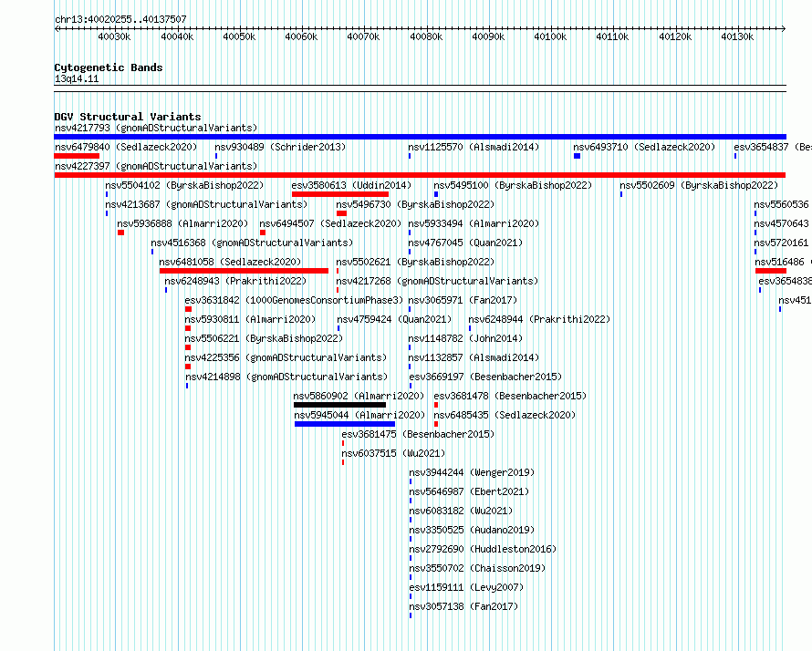
Task: Open nsv5502621 (ByrskaBishop2022) label
Action: tap(415, 262)
